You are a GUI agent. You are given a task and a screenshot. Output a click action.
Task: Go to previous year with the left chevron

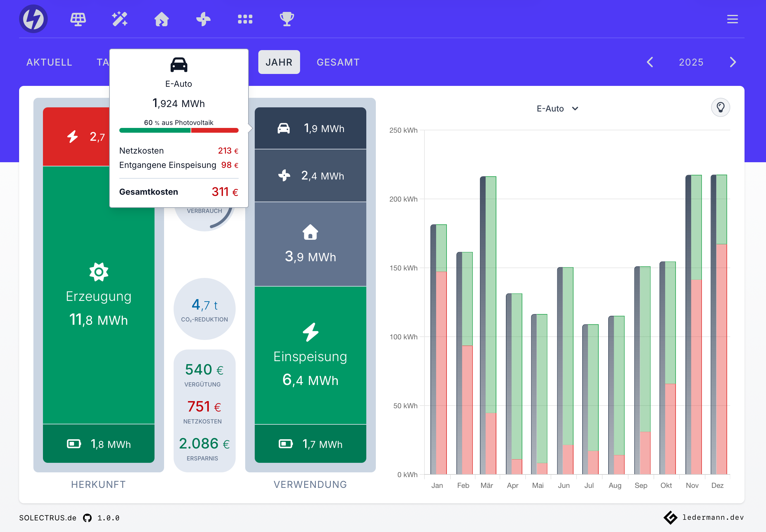pos(650,62)
